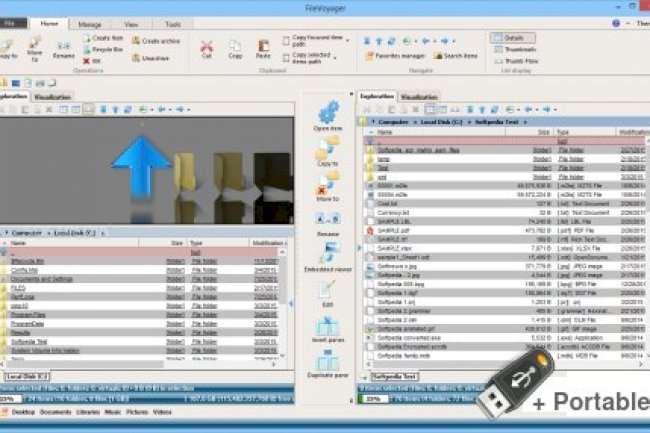
Task: Click the Embedded viewer icon
Action: coord(328,250)
